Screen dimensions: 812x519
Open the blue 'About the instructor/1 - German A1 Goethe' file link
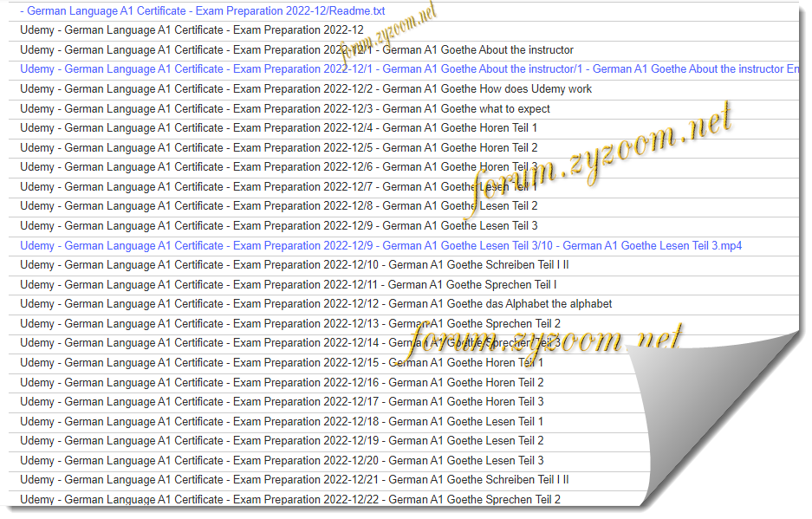point(409,69)
